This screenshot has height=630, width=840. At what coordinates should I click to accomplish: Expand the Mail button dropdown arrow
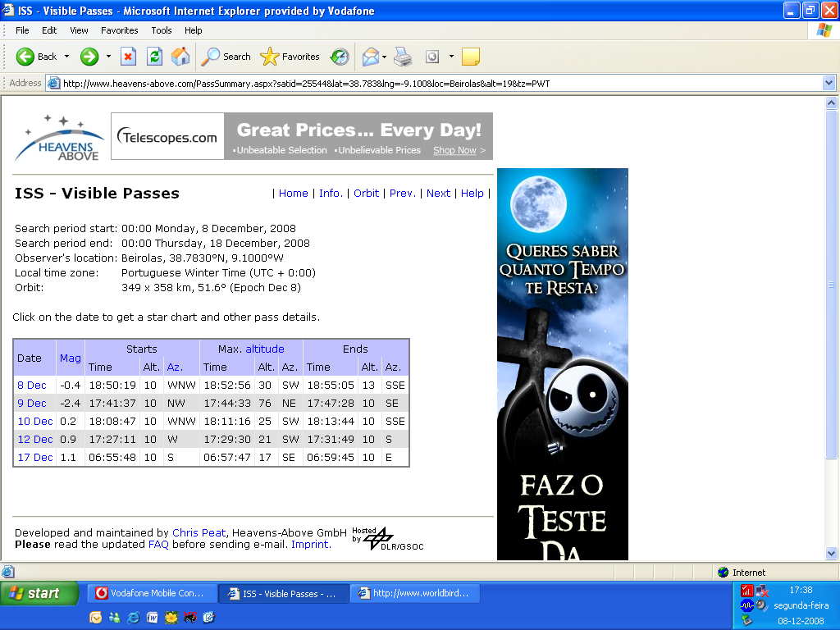[x=384, y=57]
